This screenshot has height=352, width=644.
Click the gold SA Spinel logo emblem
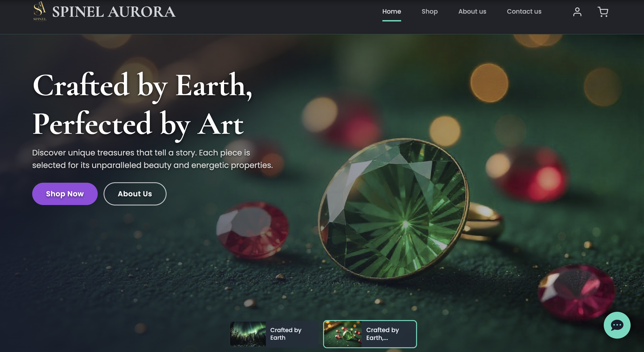pyautogui.click(x=40, y=11)
